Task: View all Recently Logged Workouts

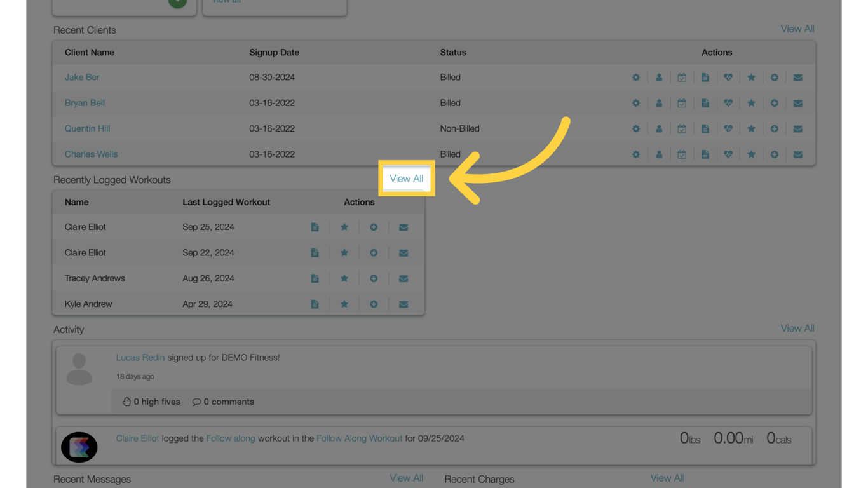Action: [407, 179]
